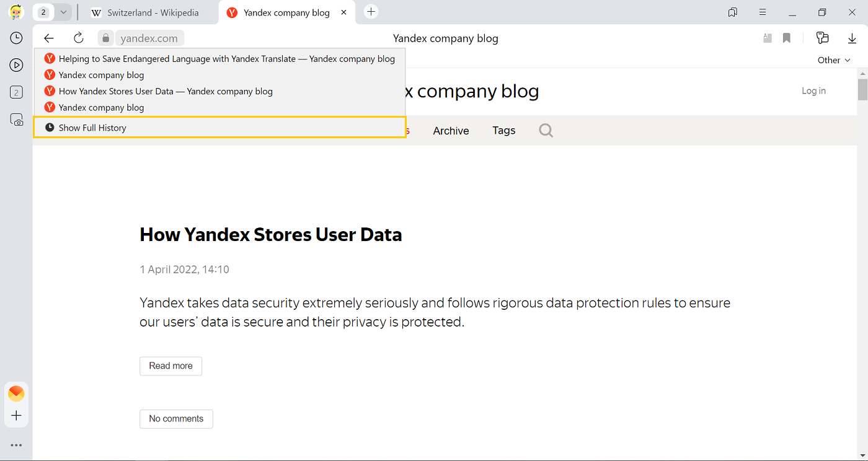Reload the page with the refresh icon
This screenshot has height=461, width=868.
coord(79,38)
